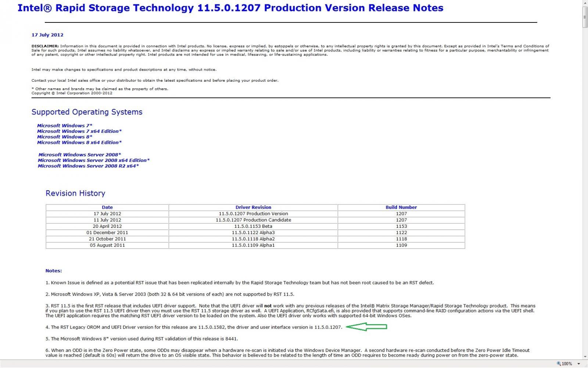Screen dimensions: 588x368
Task: Click the zoom magnifier icon in status bar
Action: click(x=559, y=364)
